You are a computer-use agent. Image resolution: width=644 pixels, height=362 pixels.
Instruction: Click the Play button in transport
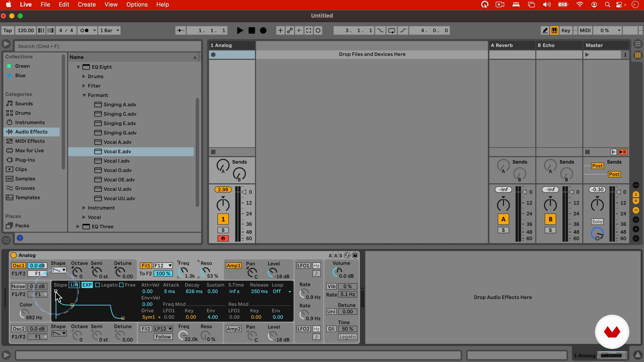pyautogui.click(x=240, y=31)
